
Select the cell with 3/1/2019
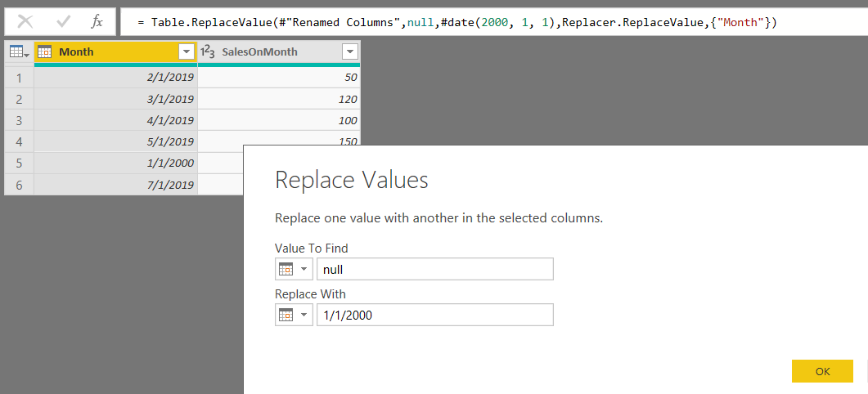[x=115, y=99]
